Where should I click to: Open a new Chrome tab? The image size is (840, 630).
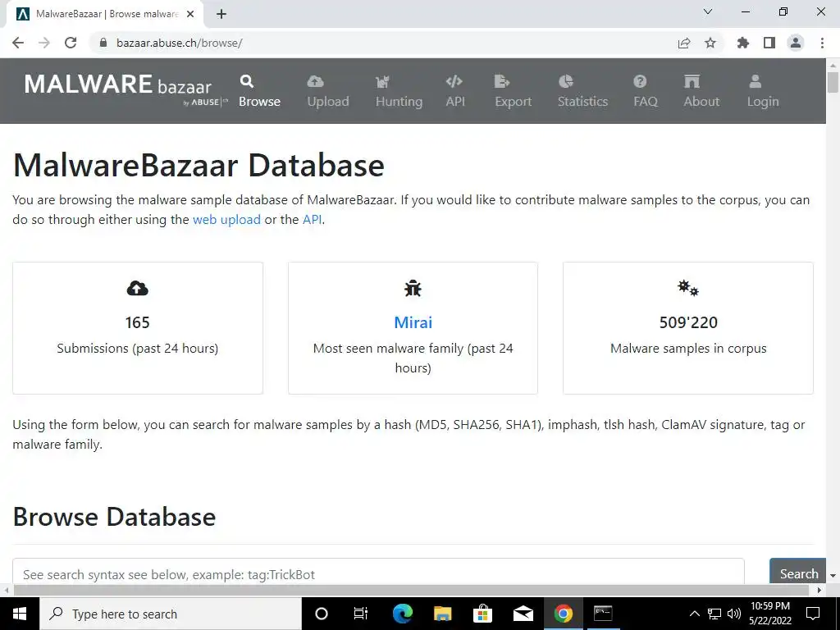click(x=221, y=15)
